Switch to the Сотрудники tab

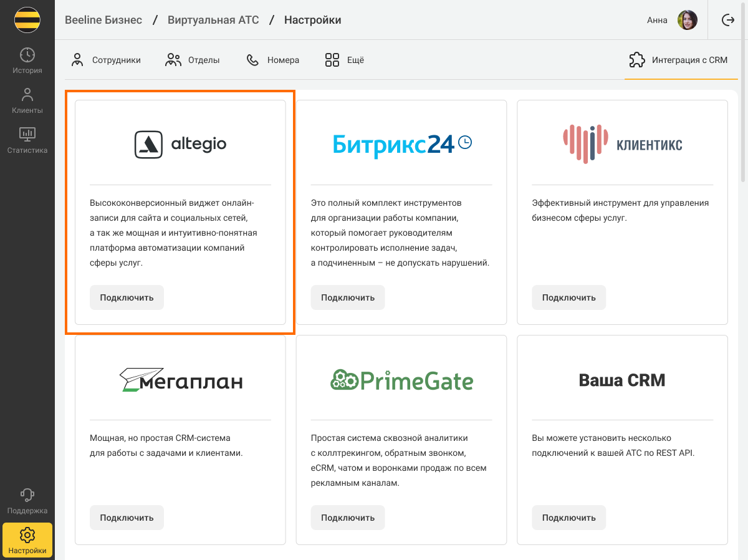(106, 60)
